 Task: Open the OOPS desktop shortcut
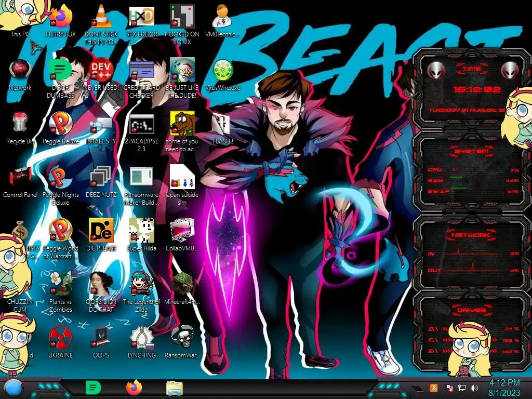[x=101, y=337]
